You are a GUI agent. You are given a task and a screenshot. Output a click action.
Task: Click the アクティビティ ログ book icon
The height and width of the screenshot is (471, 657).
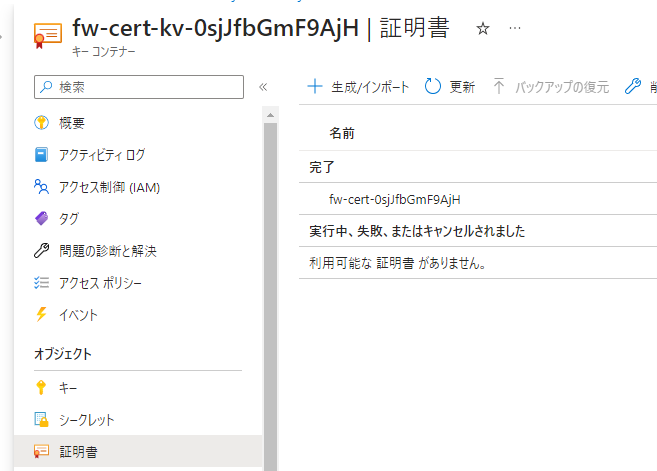pos(41,155)
